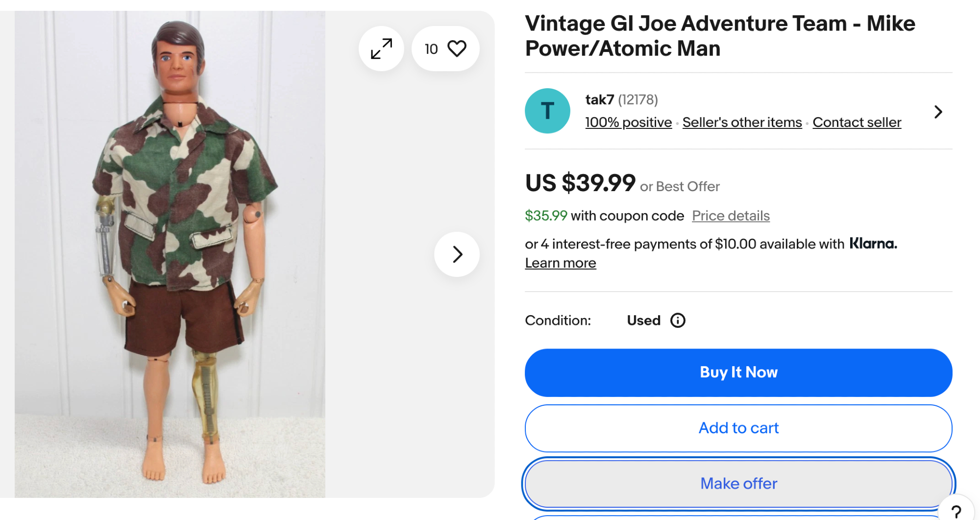Screen dimensions: 980x520
Task: Expand seller details with the right chevron
Action: click(938, 112)
